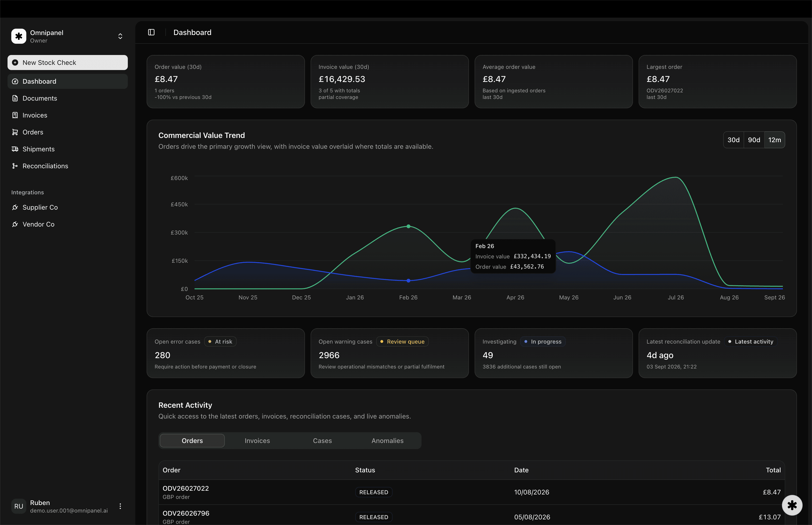812x525 pixels.
Task: Switch to the Anomalies tab
Action: click(x=387, y=441)
